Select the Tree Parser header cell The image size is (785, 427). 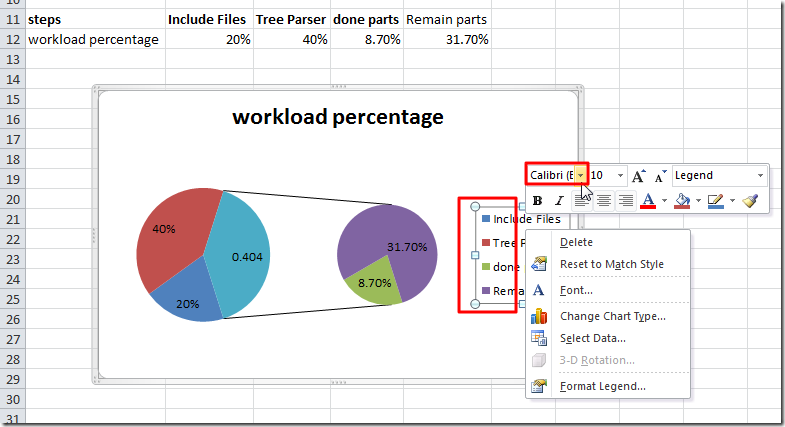point(292,20)
